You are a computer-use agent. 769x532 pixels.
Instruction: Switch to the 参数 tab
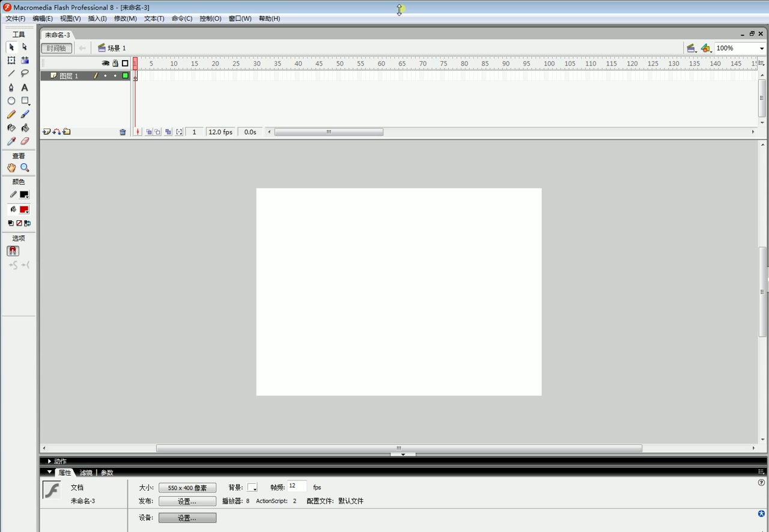point(107,473)
